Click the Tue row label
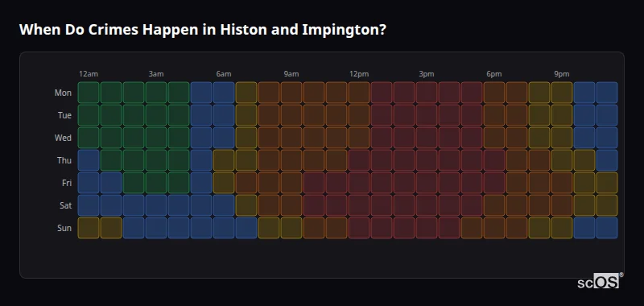 64,115
